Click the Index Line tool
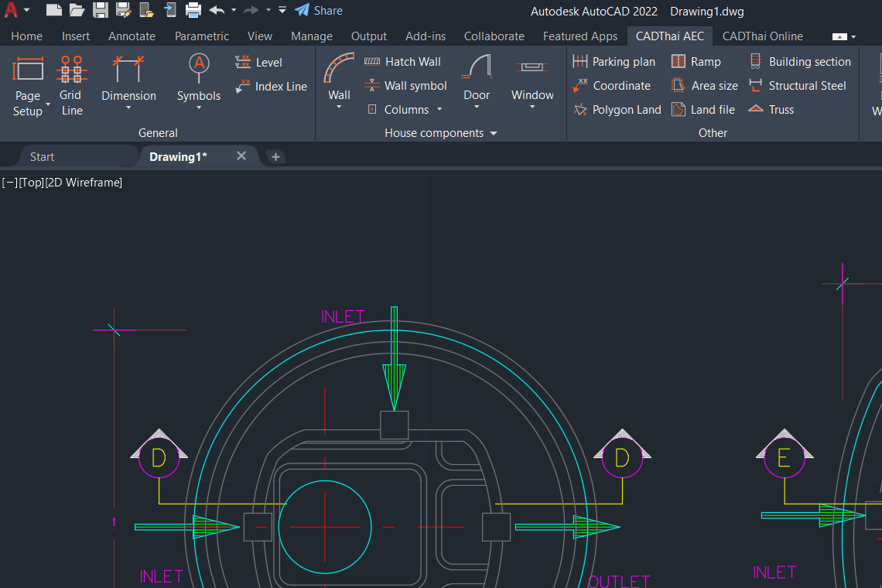Screen dimensions: 882x588 point(271,86)
